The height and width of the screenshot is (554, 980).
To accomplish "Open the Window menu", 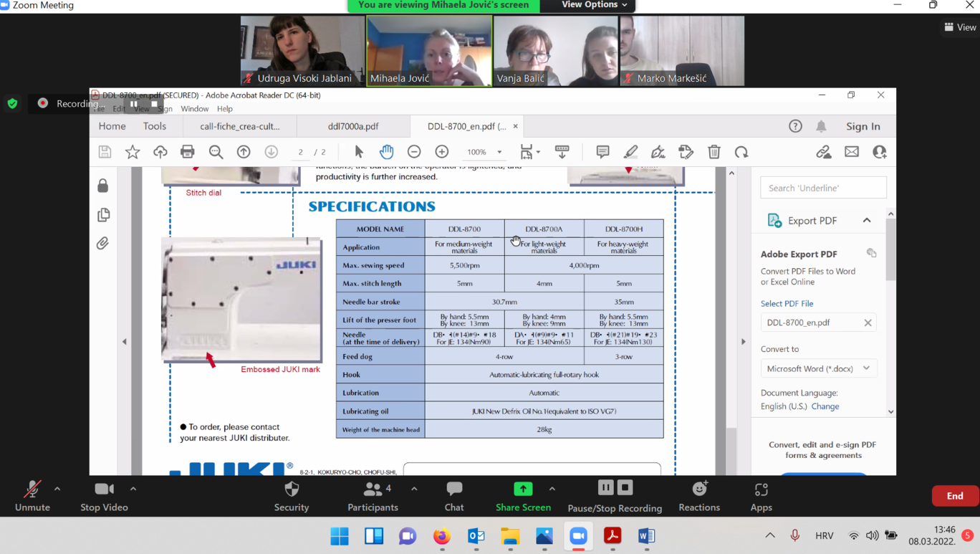I will pos(194,109).
